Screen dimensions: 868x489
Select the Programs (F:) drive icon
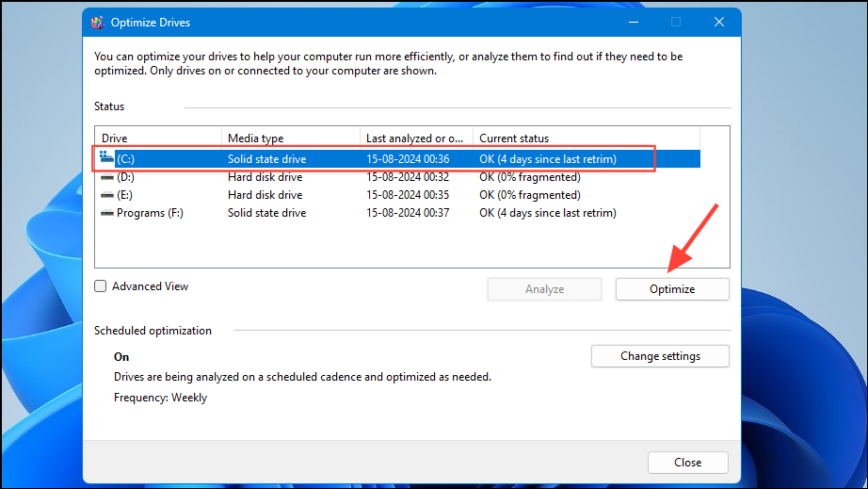click(x=107, y=213)
